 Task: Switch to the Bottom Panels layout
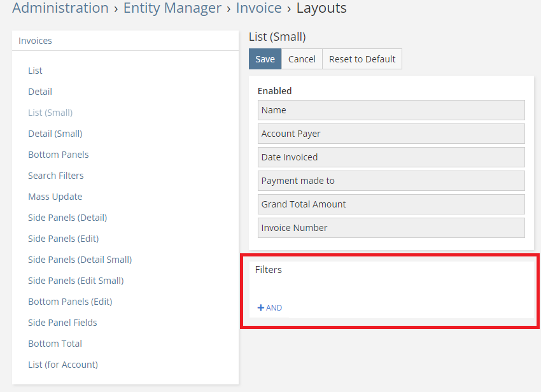click(59, 155)
